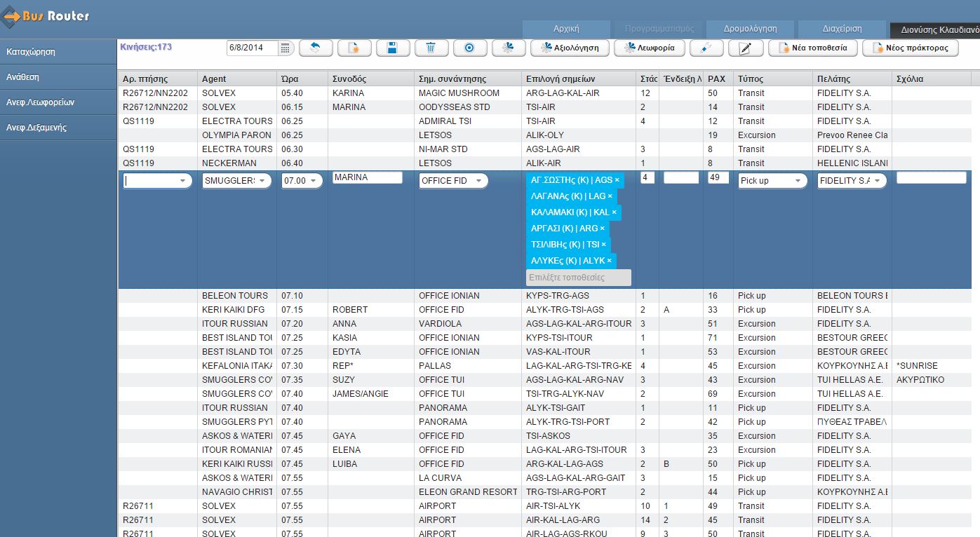Select the MAGIC MUSHROOM row cell
The image size is (980, 537).
point(468,93)
